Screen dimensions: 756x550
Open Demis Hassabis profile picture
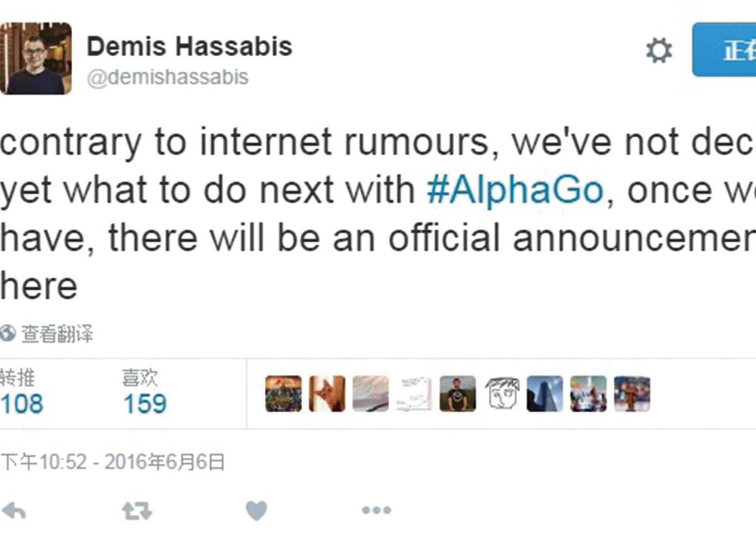pyautogui.click(x=36, y=58)
